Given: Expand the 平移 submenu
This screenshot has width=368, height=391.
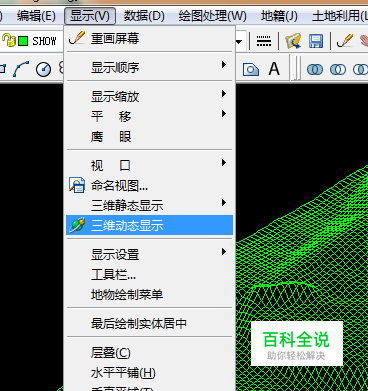Looking at the screenshot, I should pos(149,116).
